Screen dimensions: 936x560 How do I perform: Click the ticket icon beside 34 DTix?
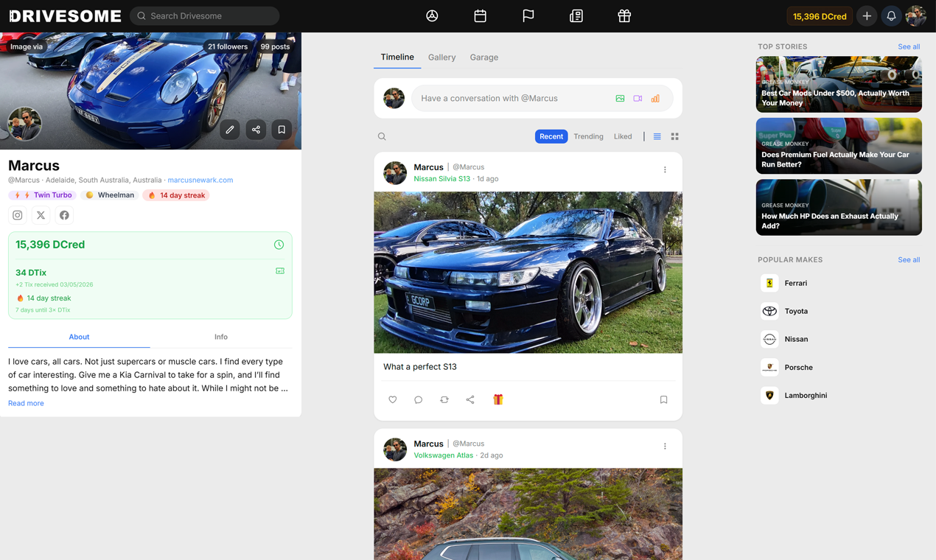(x=280, y=271)
